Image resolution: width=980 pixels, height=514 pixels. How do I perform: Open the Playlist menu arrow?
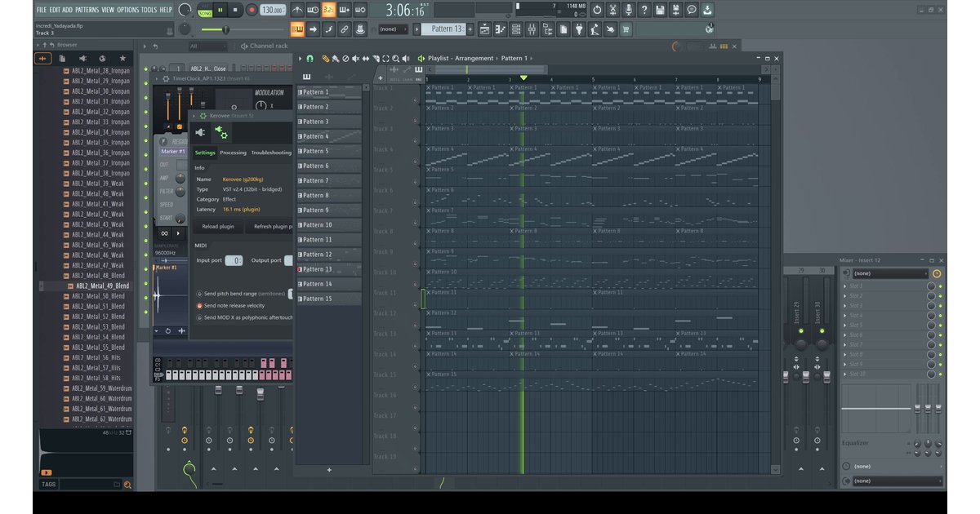pyautogui.click(x=300, y=59)
